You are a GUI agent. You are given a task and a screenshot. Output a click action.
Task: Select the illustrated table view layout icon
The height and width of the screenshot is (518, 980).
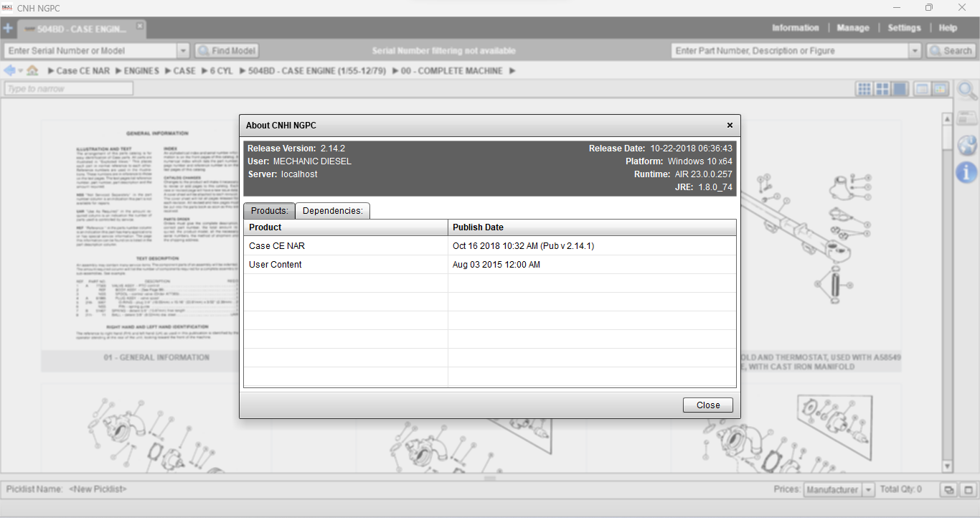click(x=939, y=89)
